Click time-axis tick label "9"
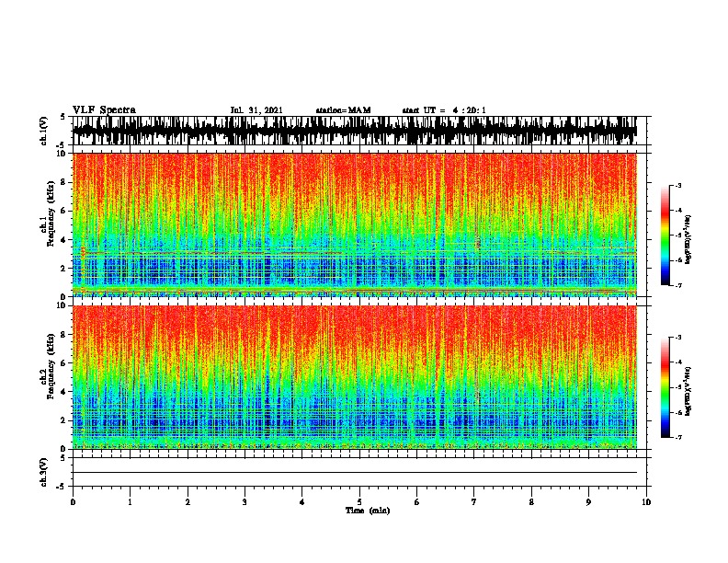 point(588,502)
